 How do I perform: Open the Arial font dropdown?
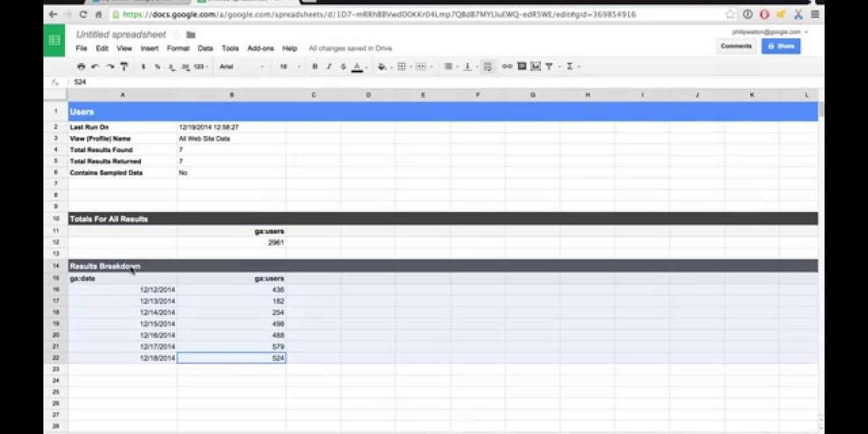coord(241,67)
